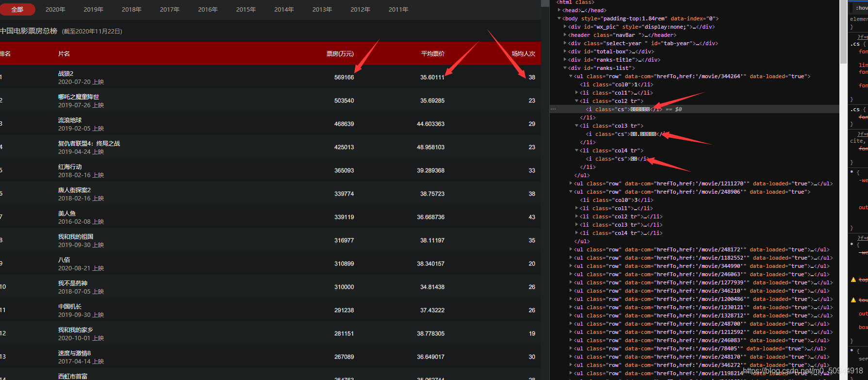Select the 2015年 tab
868x380 pixels.
(246, 9)
